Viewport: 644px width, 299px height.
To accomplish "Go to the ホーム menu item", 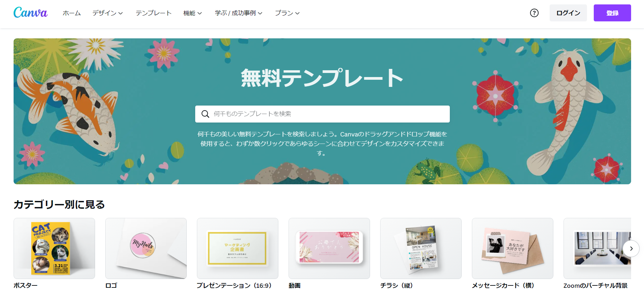I will coord(72,13).
